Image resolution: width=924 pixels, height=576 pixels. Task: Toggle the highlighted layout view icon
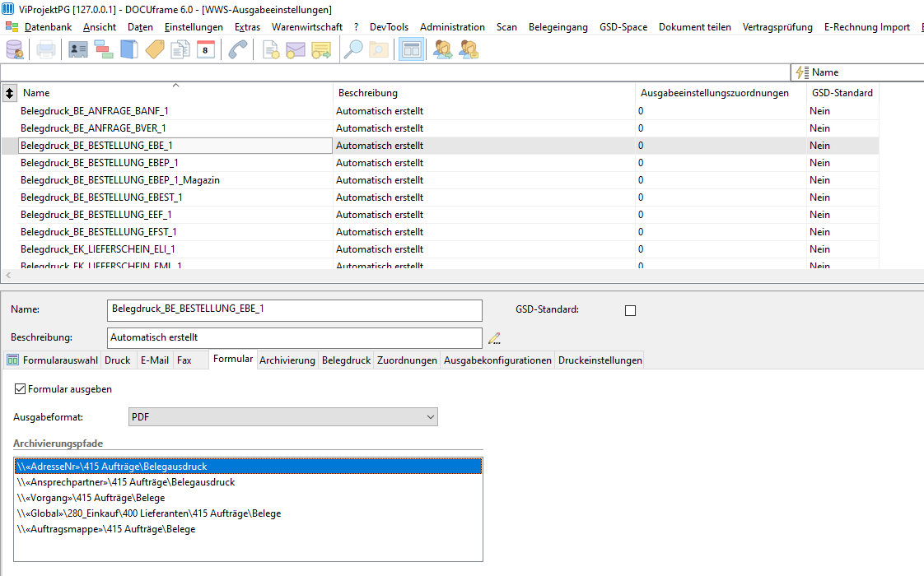point(411,49)
